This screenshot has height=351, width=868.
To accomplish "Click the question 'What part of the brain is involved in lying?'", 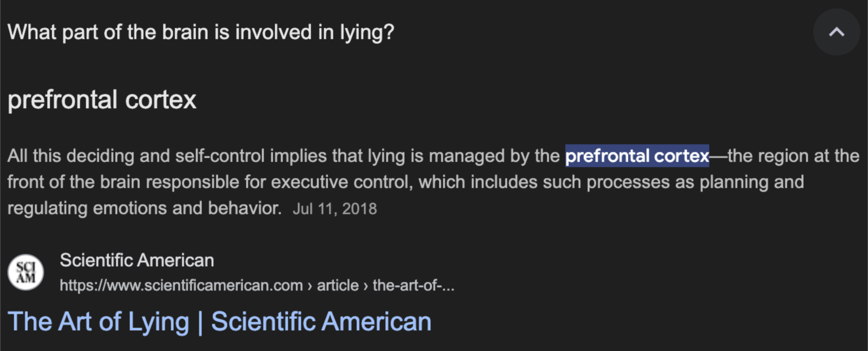I will [x=200, y=32].
